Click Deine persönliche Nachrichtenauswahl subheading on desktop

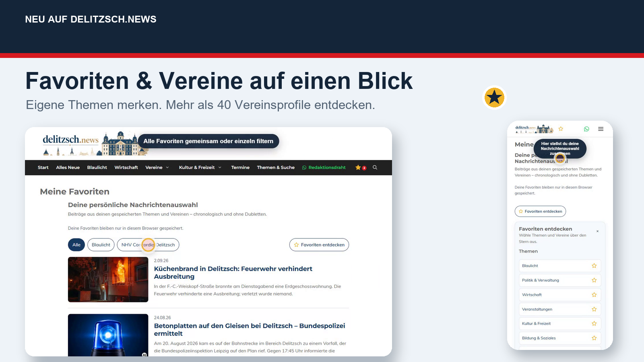133,205
